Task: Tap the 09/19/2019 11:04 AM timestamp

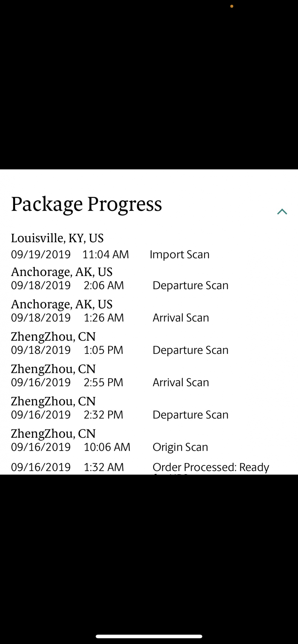Action: click(70, 254)
